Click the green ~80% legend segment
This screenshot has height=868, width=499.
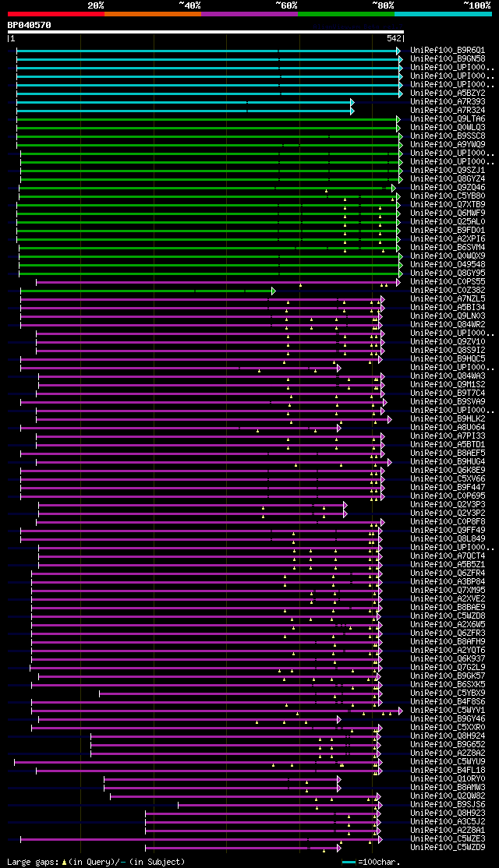(346, 14)
